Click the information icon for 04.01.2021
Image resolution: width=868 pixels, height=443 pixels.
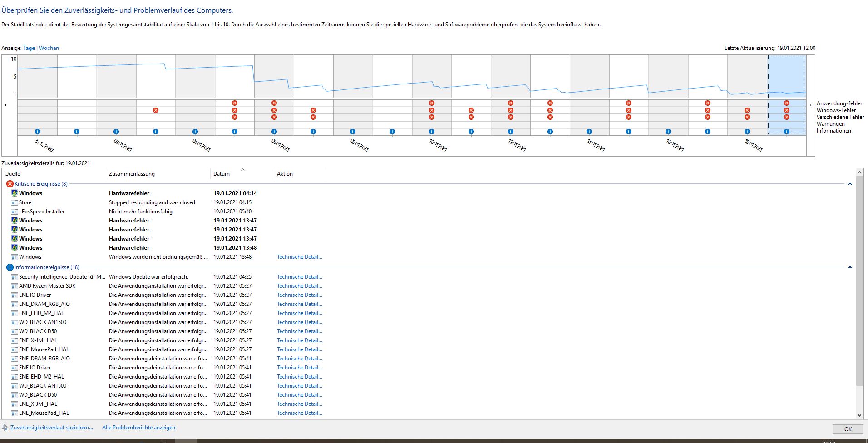[195, 132]
